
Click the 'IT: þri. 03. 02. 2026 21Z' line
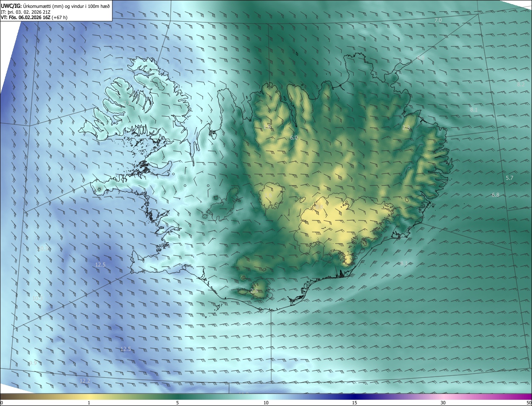click(x=25, y=12)
